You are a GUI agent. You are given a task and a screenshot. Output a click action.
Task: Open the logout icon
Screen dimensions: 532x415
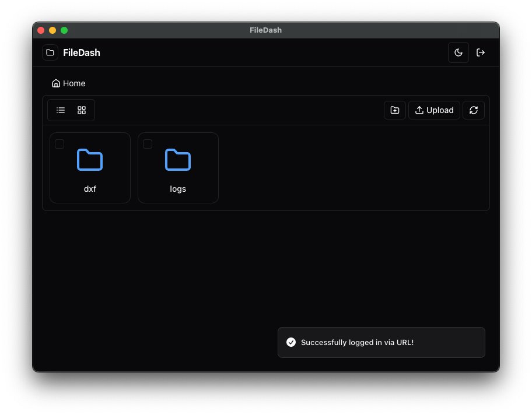pyautogui.click(x=480, y=52)
